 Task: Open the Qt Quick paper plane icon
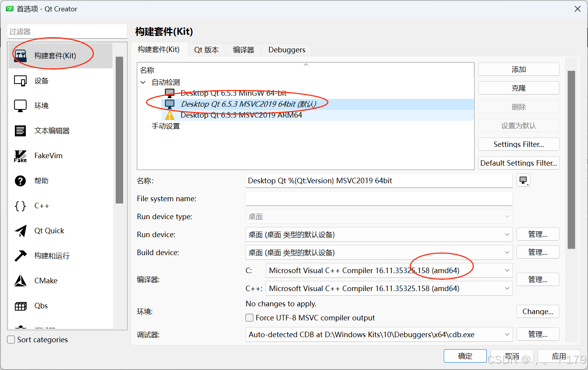20,231
